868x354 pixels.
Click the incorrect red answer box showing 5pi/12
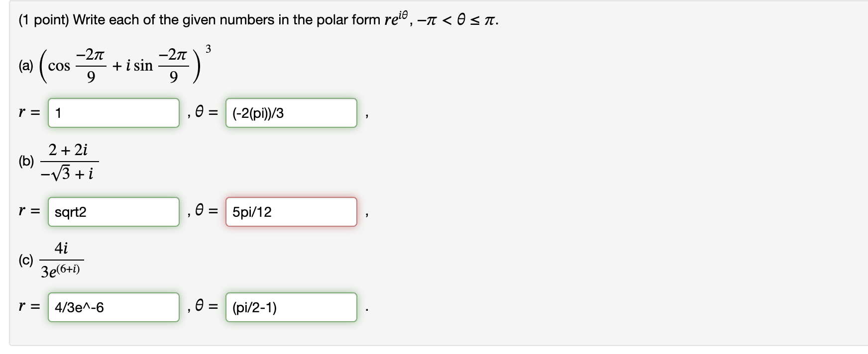pos(291,212)
